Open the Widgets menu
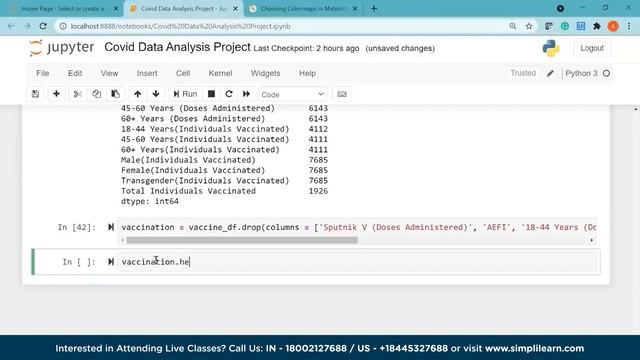This screenshot has height=360, width=640. click(265, 73)
